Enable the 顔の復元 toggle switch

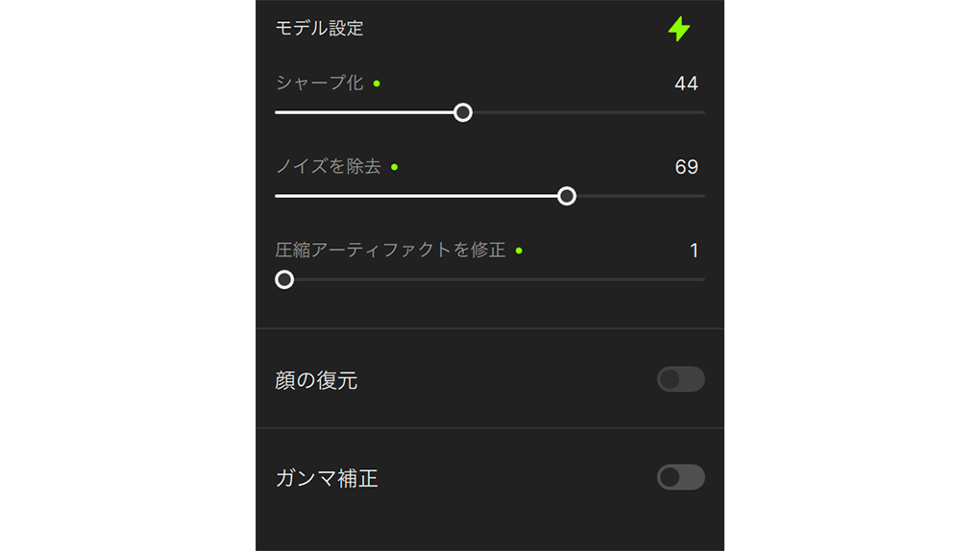tap(680, 379)
